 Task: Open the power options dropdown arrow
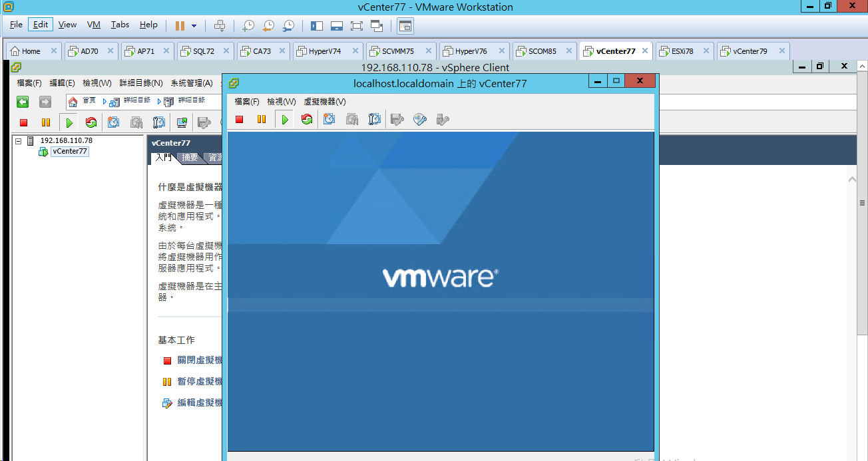tap(194, 26)
